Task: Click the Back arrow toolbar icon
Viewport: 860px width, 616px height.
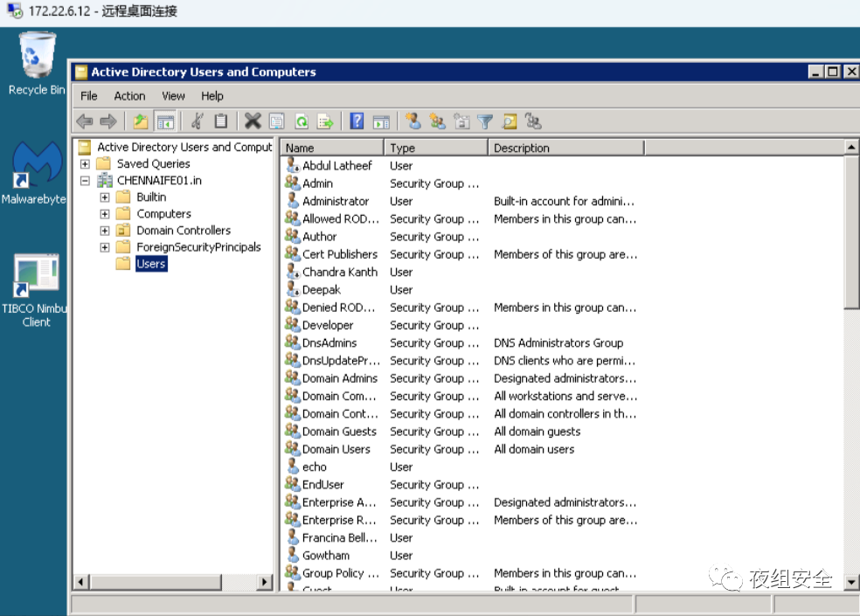Action: pos(85,121)
